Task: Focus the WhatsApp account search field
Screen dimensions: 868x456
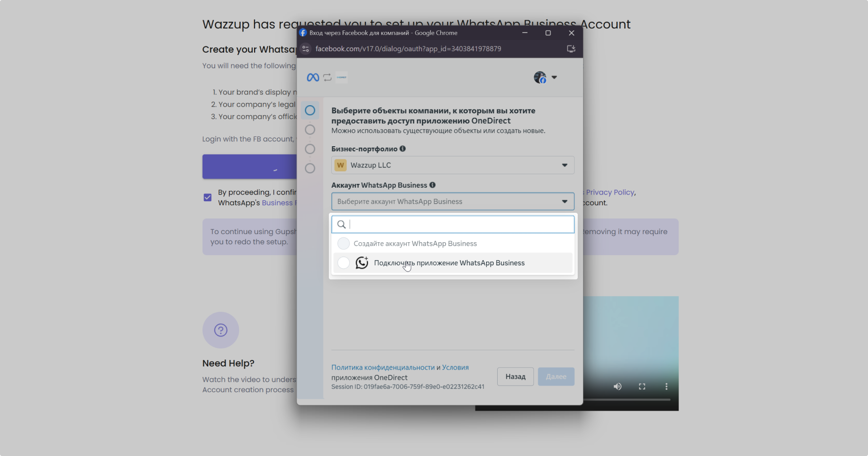Action: (453, 224)
